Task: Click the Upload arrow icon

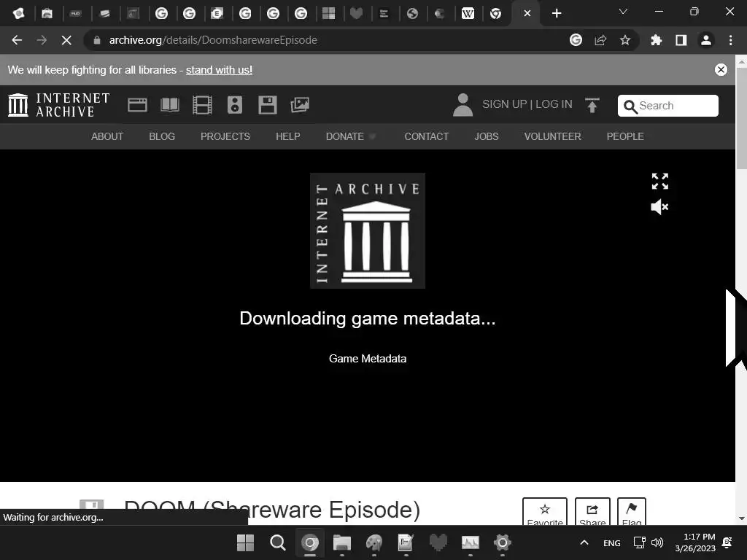Action: (x=592, y=105)
